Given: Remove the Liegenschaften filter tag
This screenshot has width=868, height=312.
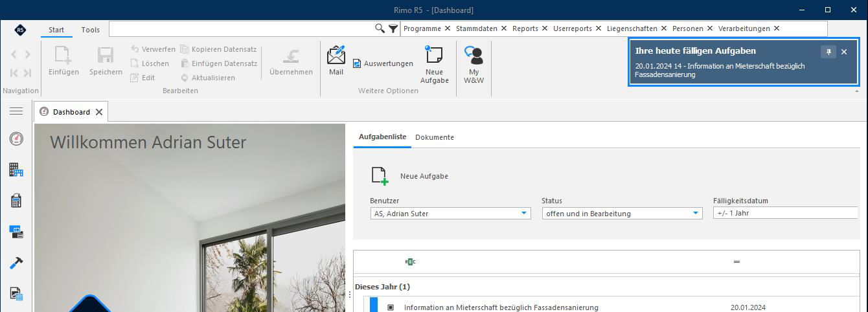Looking at the screenshot, I should tap(664, 28).
